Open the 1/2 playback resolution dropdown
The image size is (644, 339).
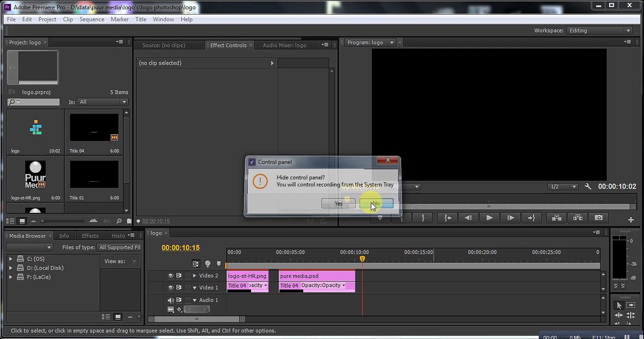pyautogui.click(x=563, y=186)
